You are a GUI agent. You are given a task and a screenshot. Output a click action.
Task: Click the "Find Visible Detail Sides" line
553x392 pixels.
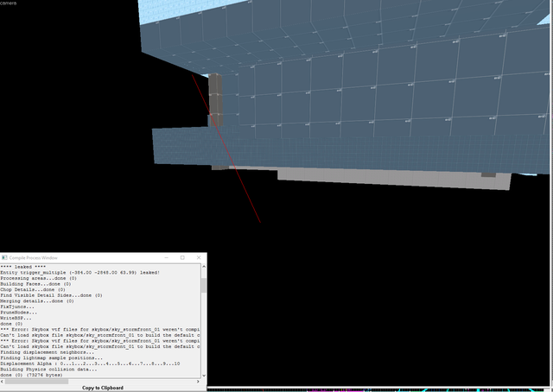click(x=52, y=295)
